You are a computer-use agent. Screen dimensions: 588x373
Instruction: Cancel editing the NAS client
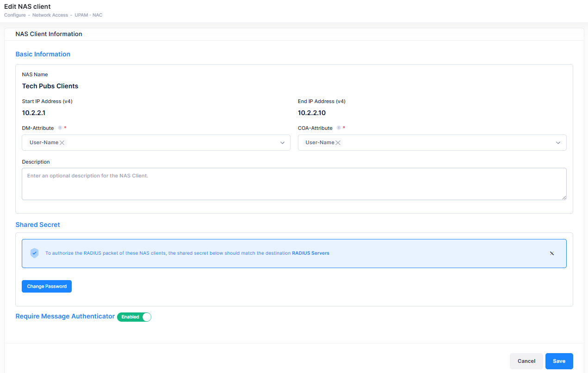pyautogui.click(x=526, y=361)
